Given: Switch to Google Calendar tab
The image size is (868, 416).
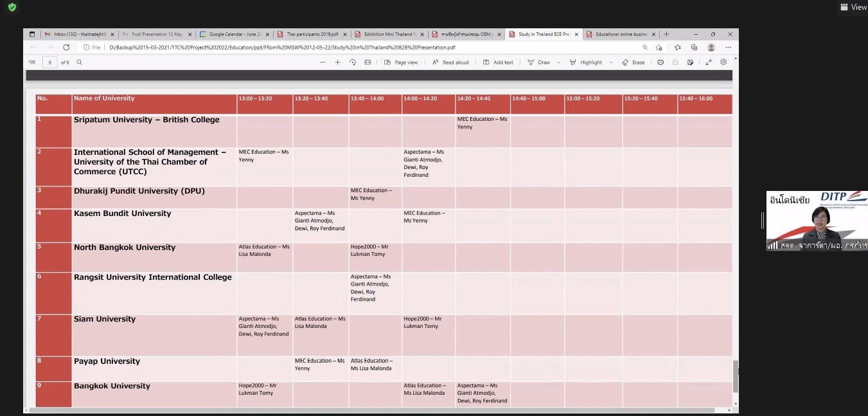Looking at the screenshot, I should (x=234, y=35).
